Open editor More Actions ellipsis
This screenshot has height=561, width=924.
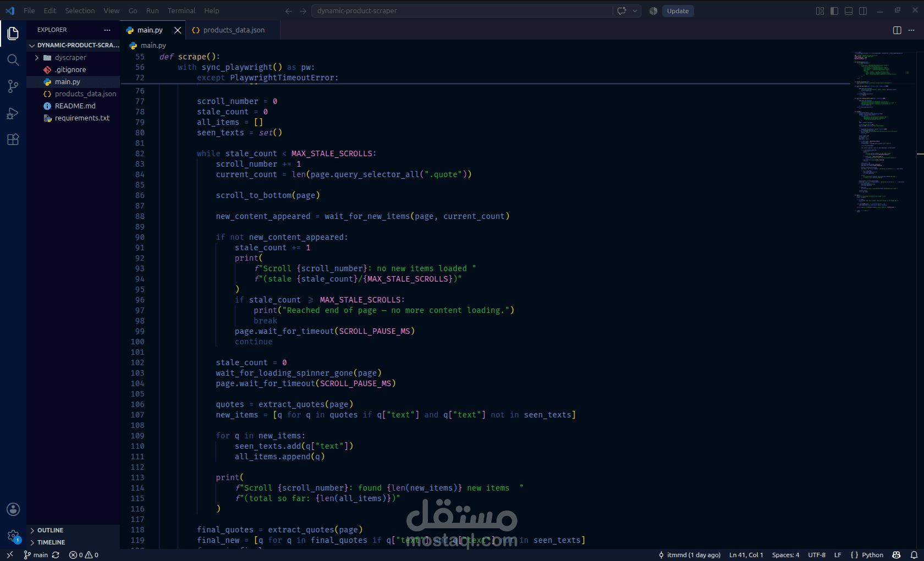point(911,30)
